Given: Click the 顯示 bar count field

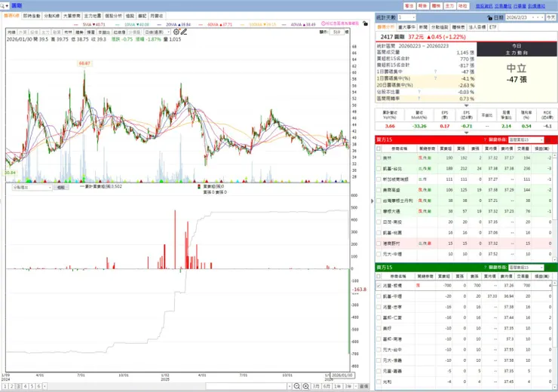Looking at the screenshot, I should coord(336,32).
